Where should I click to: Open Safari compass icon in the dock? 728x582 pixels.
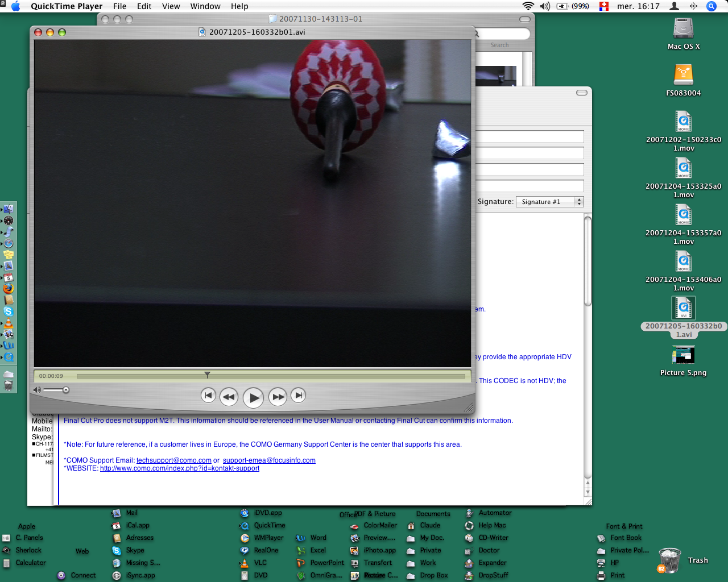[8, 243]
